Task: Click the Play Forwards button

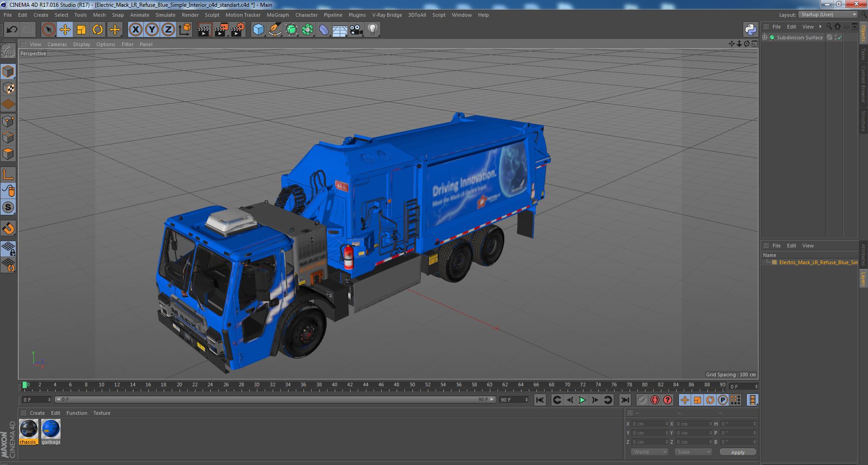Action: point(582,400)
